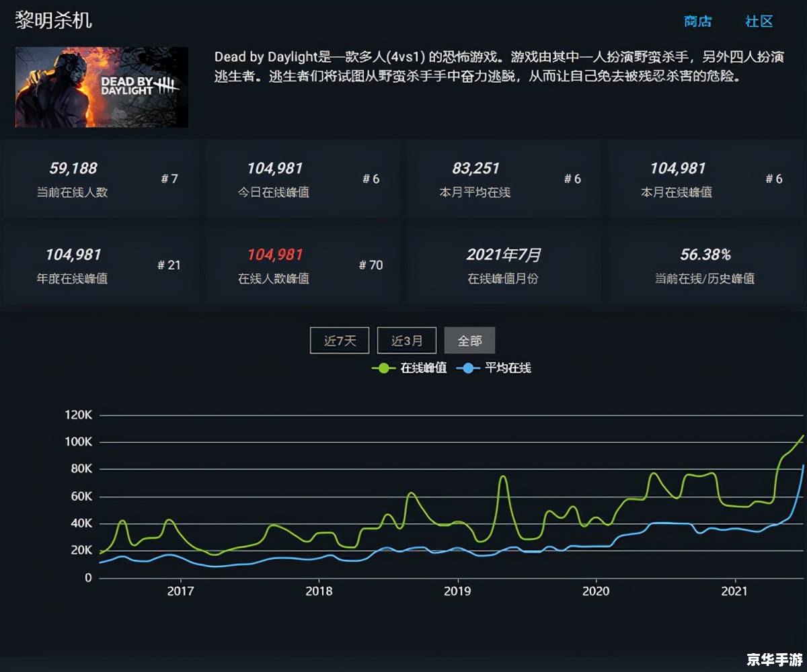807x672 pixels.
Task: Click the 年度在线峰值 label
Action: tap(72, 278)
